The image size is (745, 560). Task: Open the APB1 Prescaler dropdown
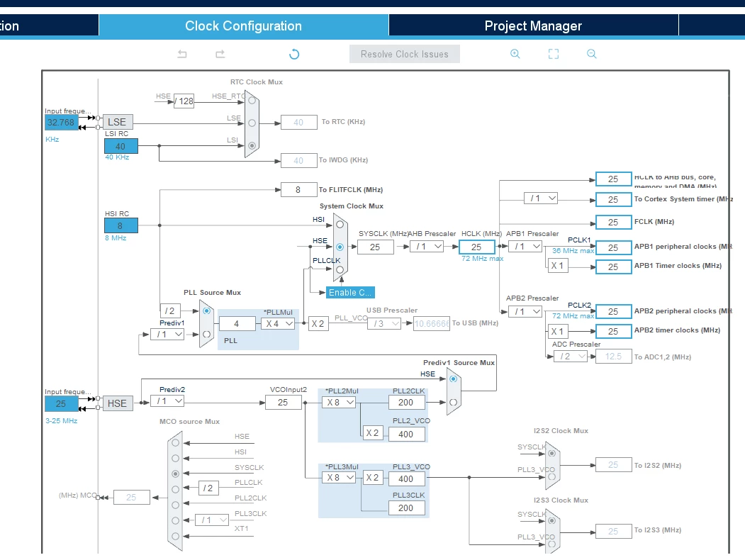[x=525, y=247]
